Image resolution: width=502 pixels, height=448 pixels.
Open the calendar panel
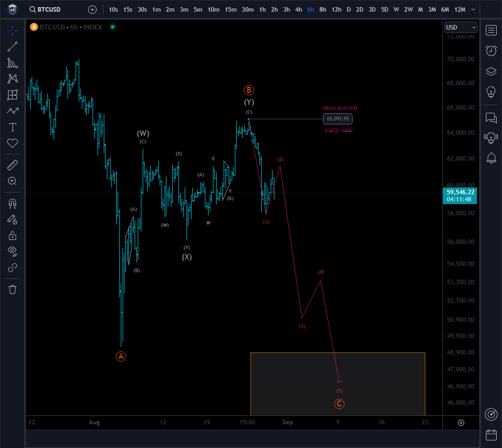[491, 435]
